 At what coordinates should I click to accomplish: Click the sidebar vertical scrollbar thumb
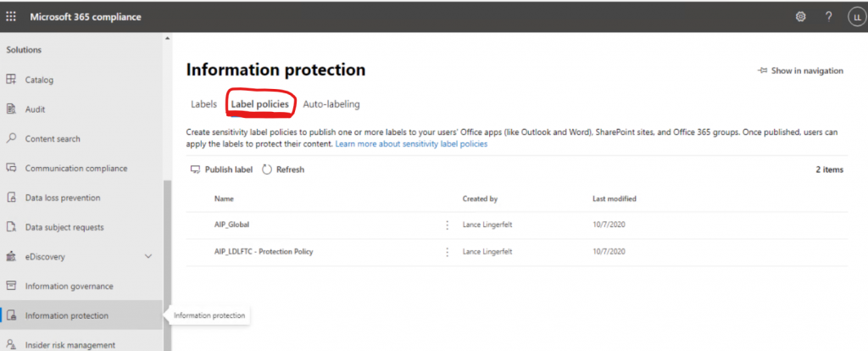click(167, 265)
